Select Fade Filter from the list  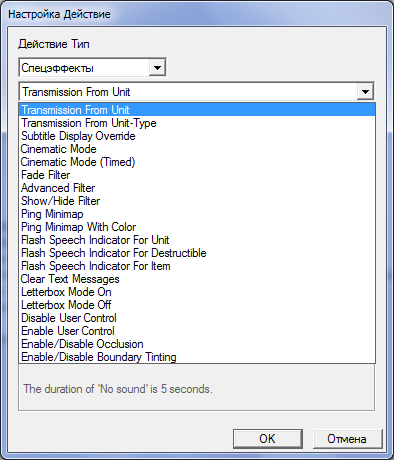pyautogui.click(x=197, y=175)
